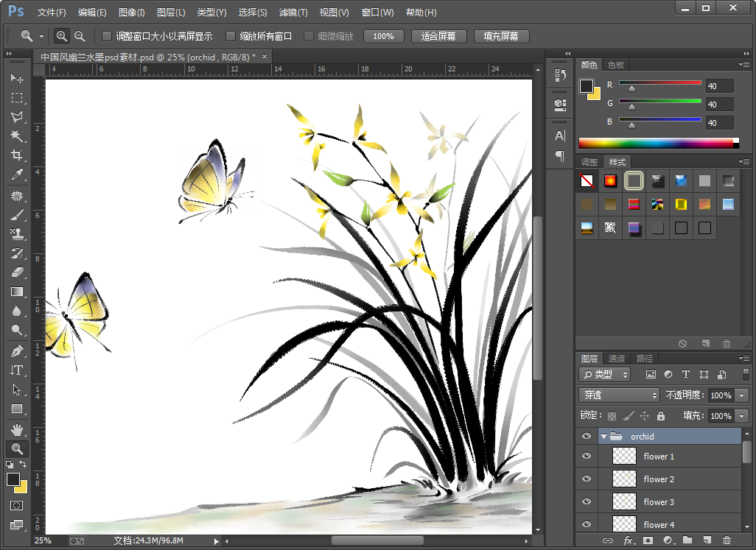The width and height of the screenshot is (756, 550).
Task: Select the Hand tool
Action: point(16,430)
